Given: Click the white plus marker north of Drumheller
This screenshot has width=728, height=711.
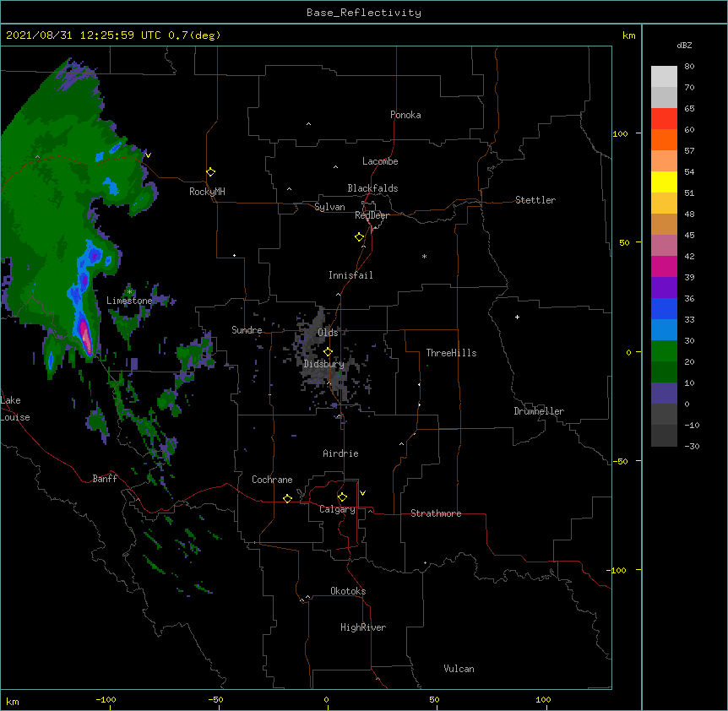Looking at the screenshot, I should pyautogui.click(x=517, y=317).
